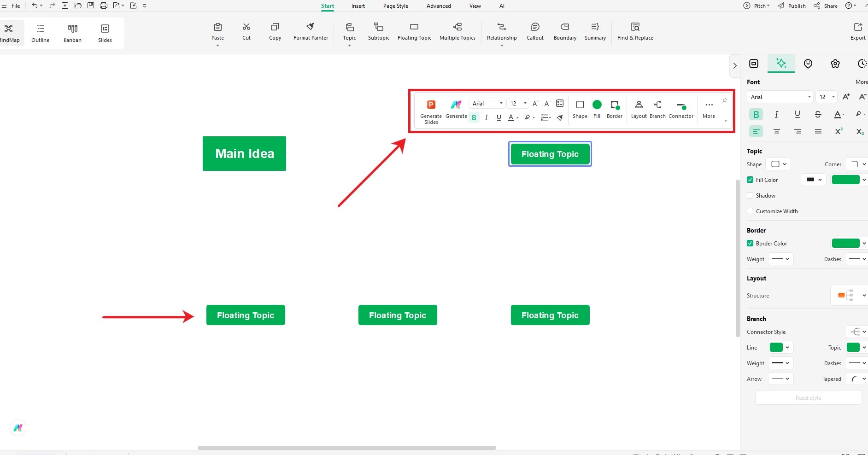Click the Boundary tool icon

[x=565, y=27]
